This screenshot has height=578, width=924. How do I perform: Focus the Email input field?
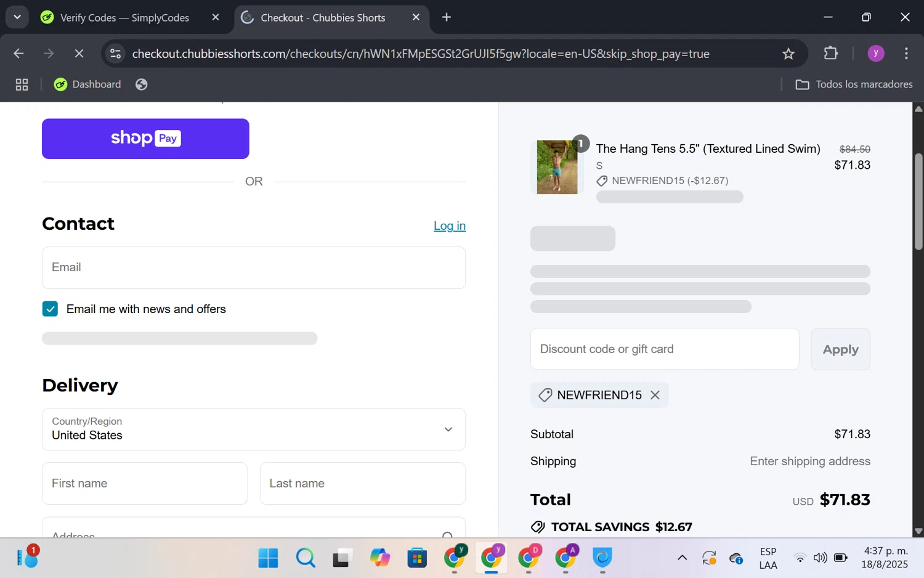tap(254, 267)
